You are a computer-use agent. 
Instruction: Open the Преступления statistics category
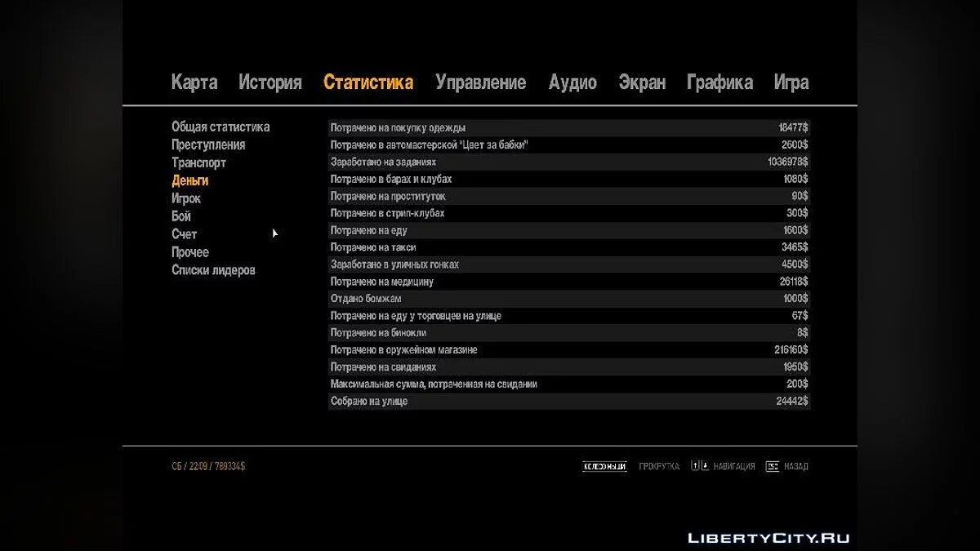[x=208, y=145]
